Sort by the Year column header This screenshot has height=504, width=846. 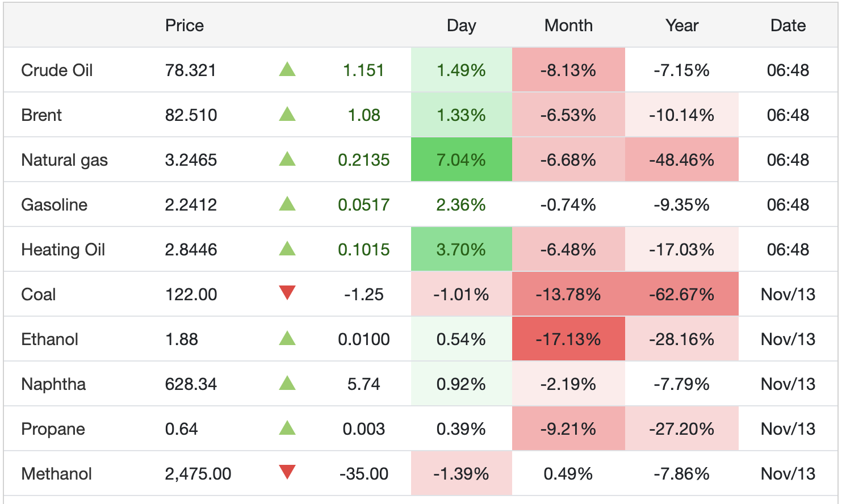682,26
